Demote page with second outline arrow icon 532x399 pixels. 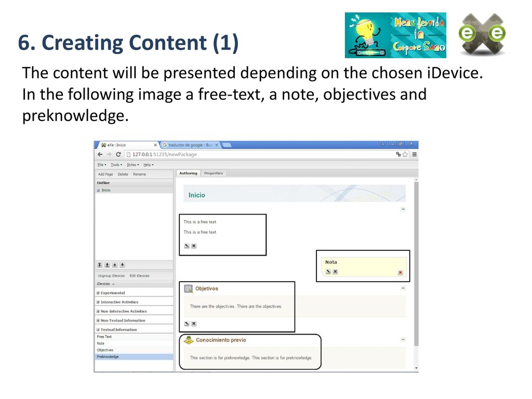click(107, 265)
